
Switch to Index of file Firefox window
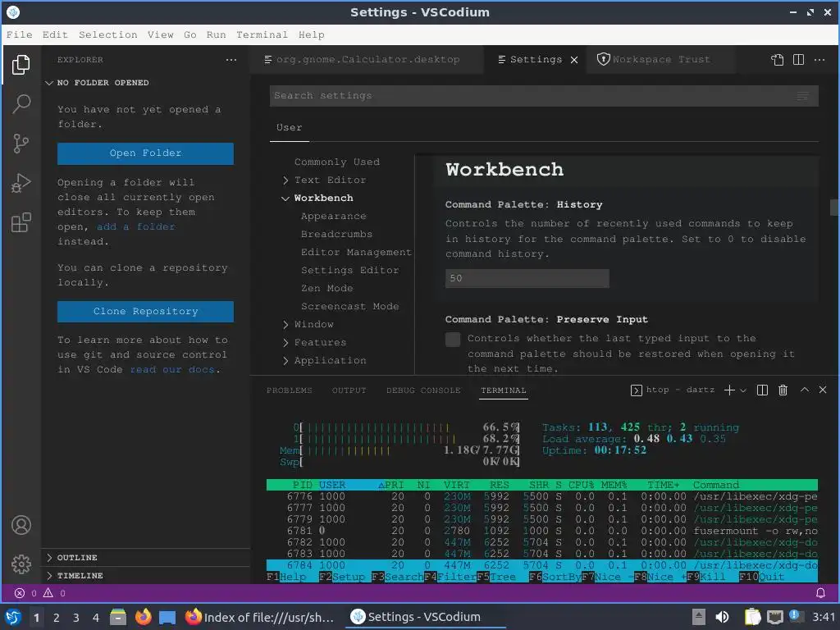[x=260, y=617]
